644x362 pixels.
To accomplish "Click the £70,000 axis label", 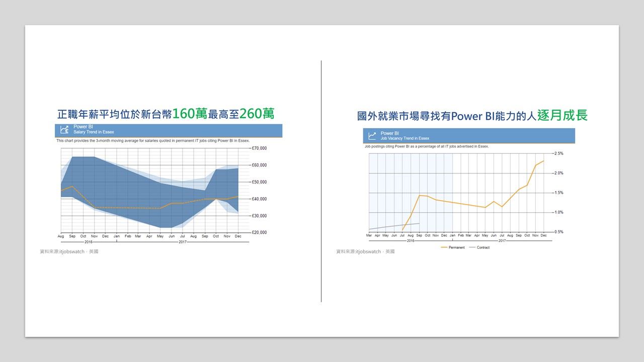I will tap(259, 148).
